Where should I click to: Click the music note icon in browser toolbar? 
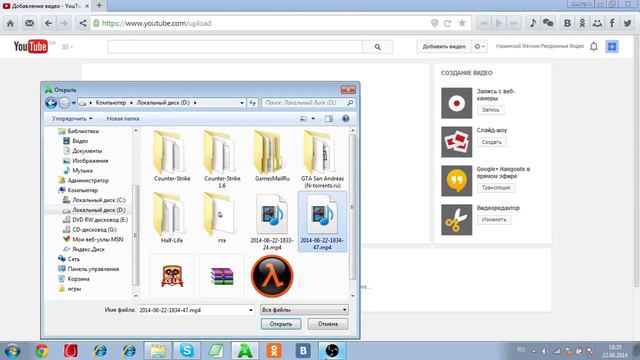pos(533,23)
